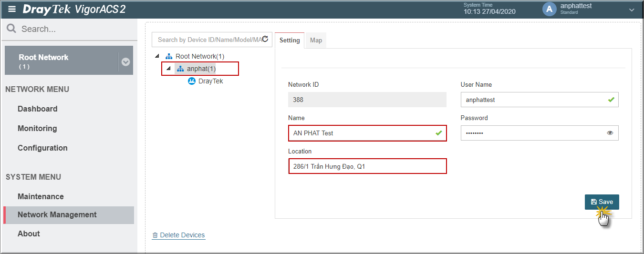The width and height of the screenshot is (644, 254).
Task: Collapse the Root Network tree node
Action: (157, 56)
